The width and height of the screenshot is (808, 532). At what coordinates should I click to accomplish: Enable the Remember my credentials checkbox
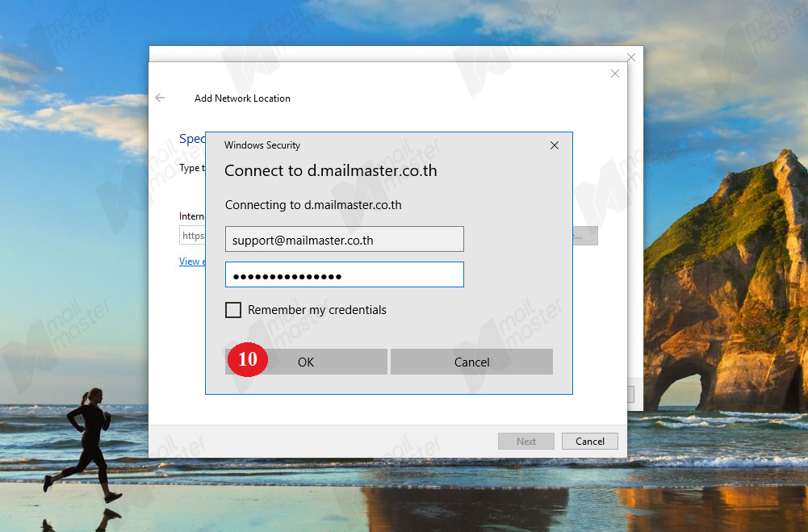[x=233, y=310]
